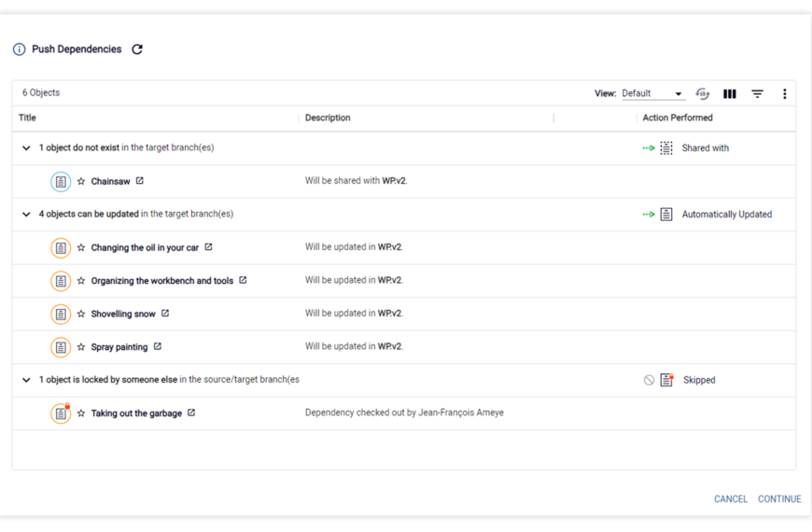The width and height of the screenshot is (812, 532).
Task: Refresh the Push Dependencies list
Action: pos(137,49)
